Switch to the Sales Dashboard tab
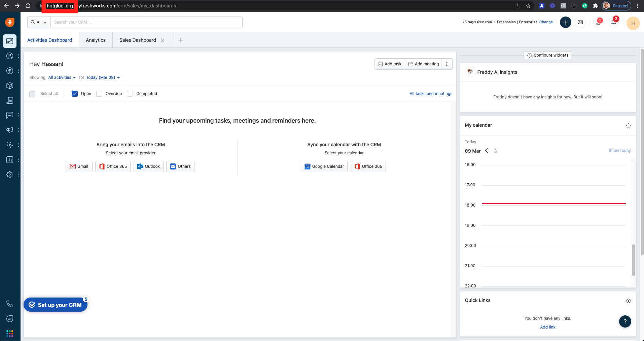 pyautogui.click(x=138, y=40)
